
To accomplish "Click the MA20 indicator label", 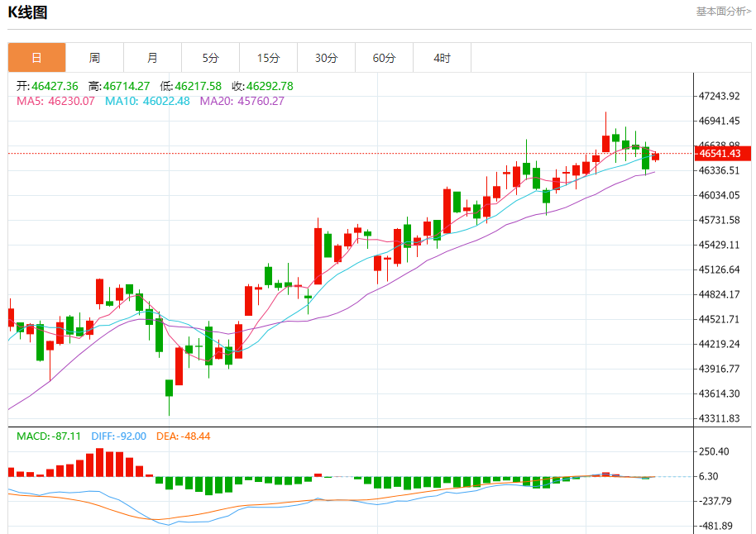I will tap(242, 101).
